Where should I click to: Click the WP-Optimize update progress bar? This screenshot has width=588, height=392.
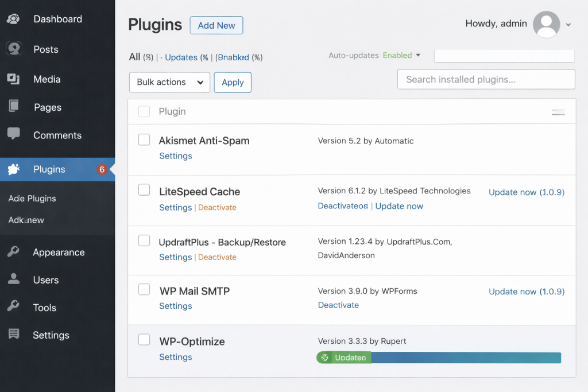(x=439, y=358)
